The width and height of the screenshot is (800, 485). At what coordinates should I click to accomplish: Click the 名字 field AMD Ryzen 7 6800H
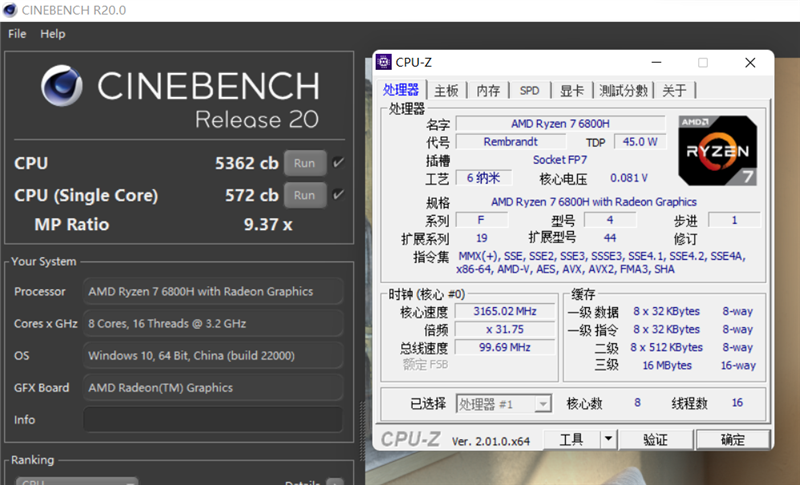(560, 124)
